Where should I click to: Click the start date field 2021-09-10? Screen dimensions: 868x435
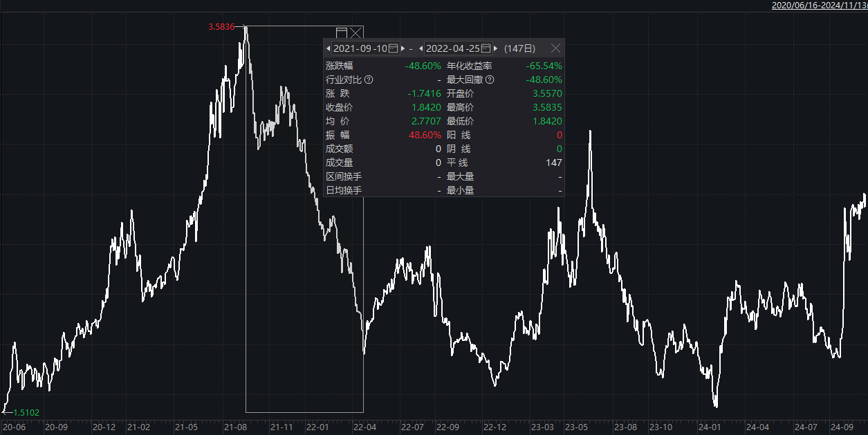click(360, 48)
